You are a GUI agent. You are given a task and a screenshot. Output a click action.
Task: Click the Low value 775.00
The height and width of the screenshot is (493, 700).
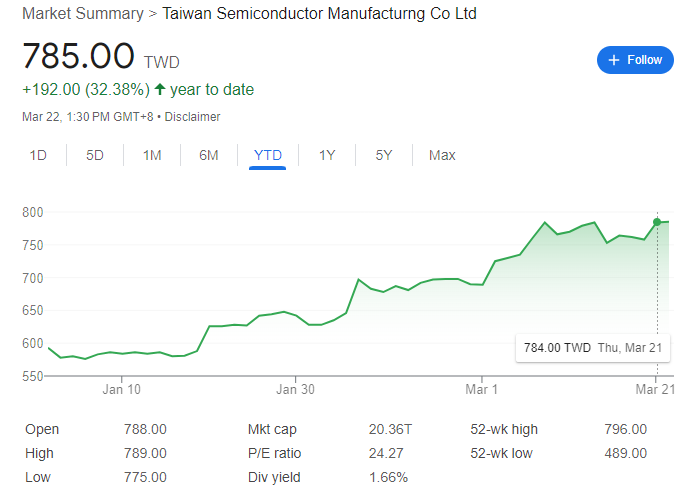click(145, 477)
